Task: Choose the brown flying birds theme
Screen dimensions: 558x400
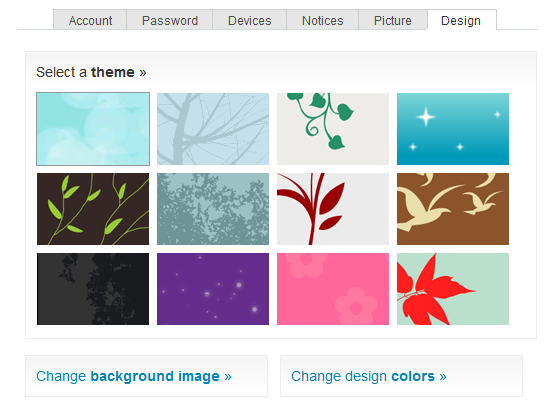Action: [x=453, y=209]
